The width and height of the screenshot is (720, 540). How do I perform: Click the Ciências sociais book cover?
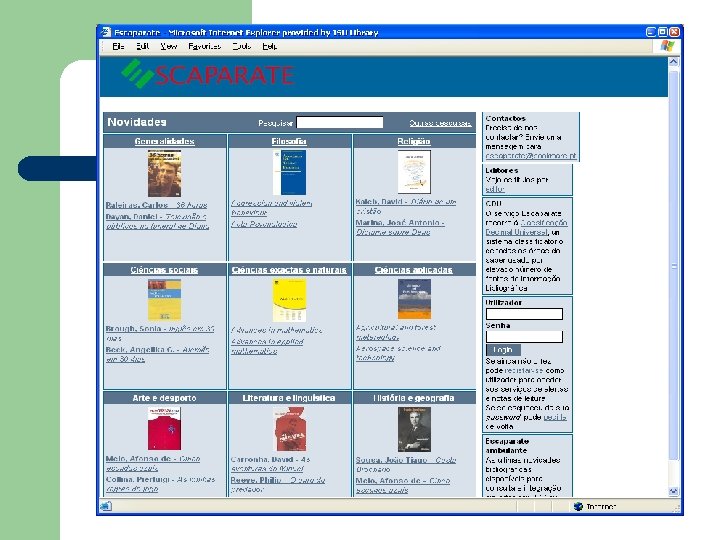tap(164, 300)
